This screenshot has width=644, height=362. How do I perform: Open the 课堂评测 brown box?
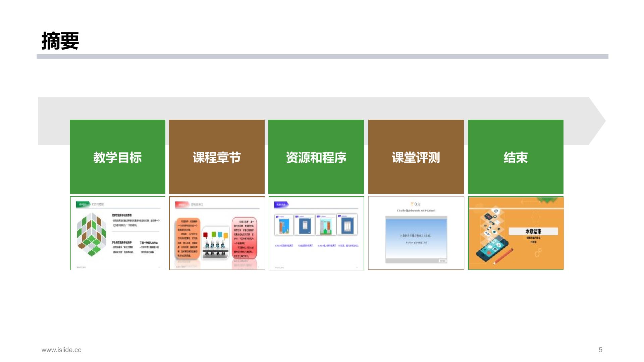[416, 157]
